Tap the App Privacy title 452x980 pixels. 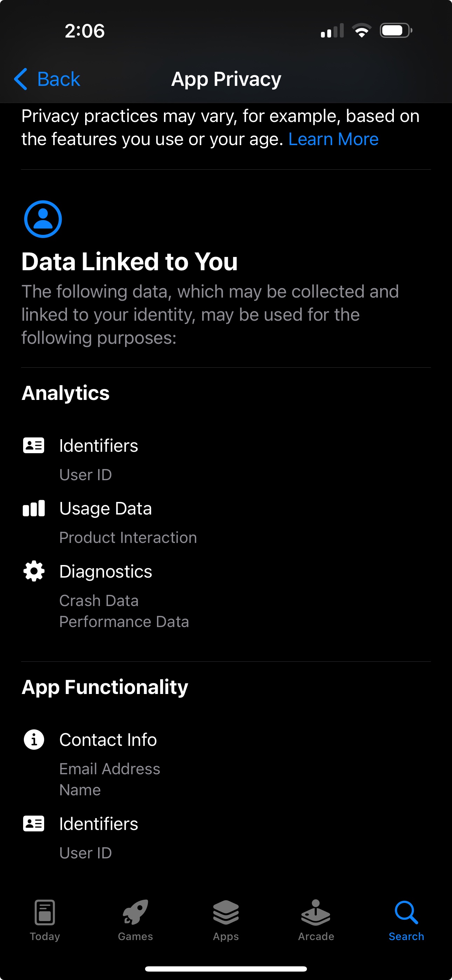point(226,79)
